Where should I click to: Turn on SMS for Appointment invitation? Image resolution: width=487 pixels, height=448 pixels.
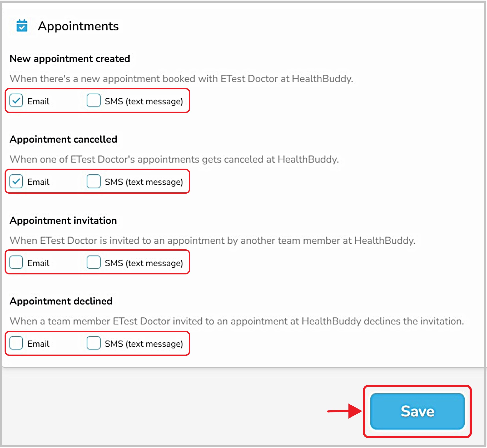94,262
